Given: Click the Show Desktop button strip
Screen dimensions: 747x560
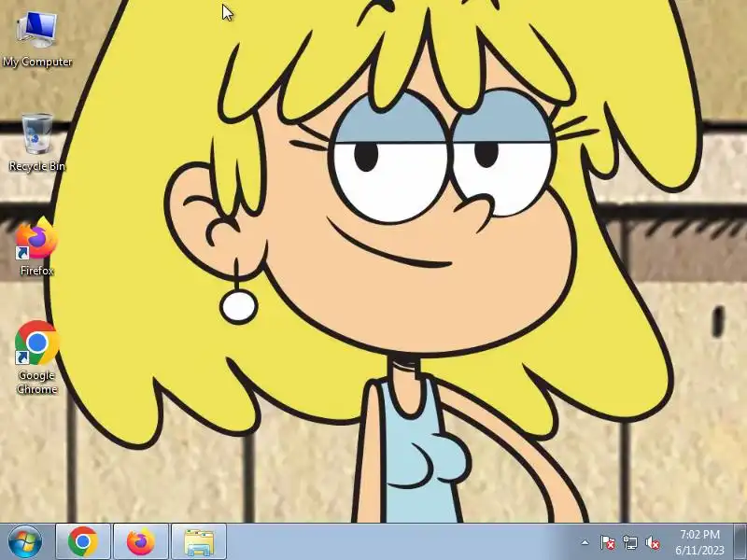Looking at the screenshot, I should tap(740, 542).
